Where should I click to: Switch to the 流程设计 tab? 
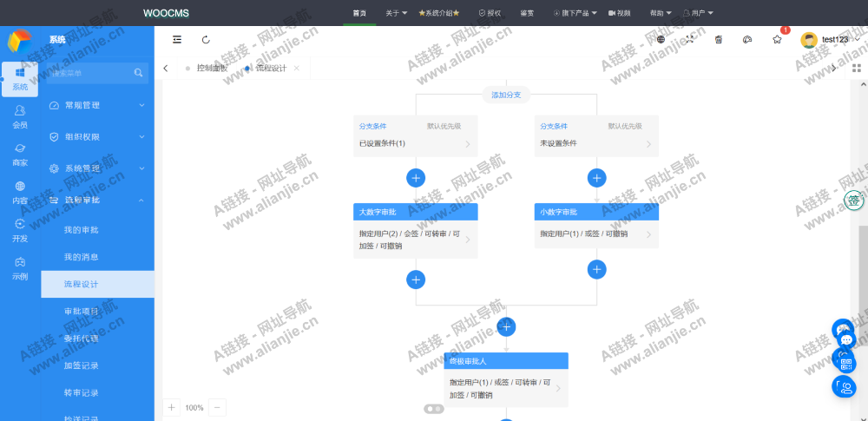pos(271,68)
